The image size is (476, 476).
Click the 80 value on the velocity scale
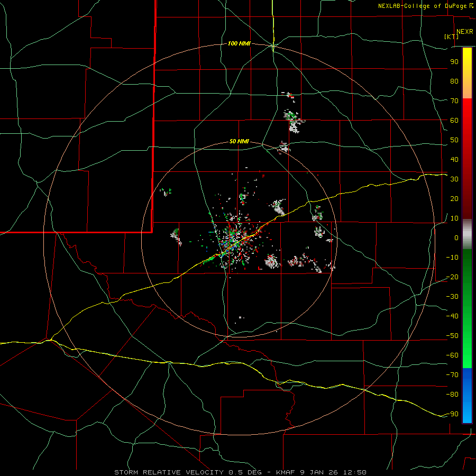pyautogui.click(x=454, y=81)
